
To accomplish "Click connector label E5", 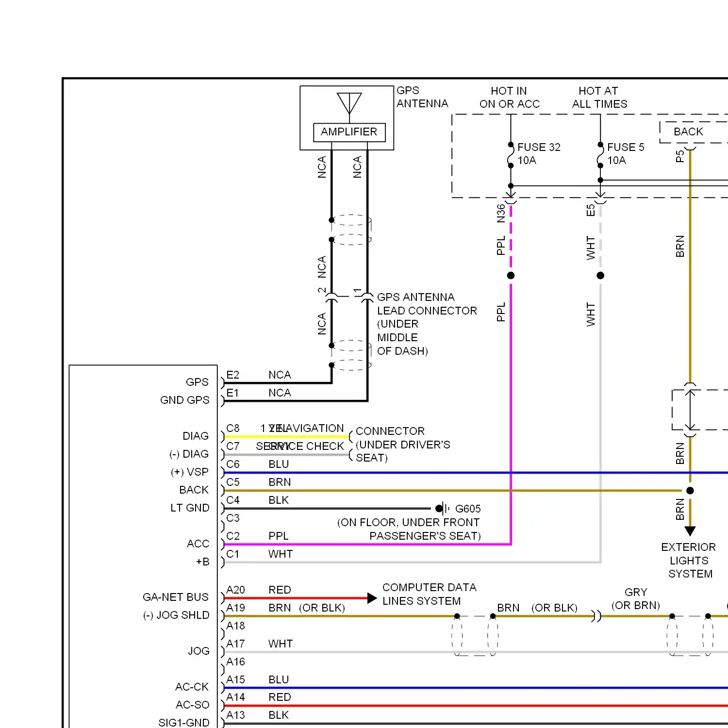I will [591, 210].
